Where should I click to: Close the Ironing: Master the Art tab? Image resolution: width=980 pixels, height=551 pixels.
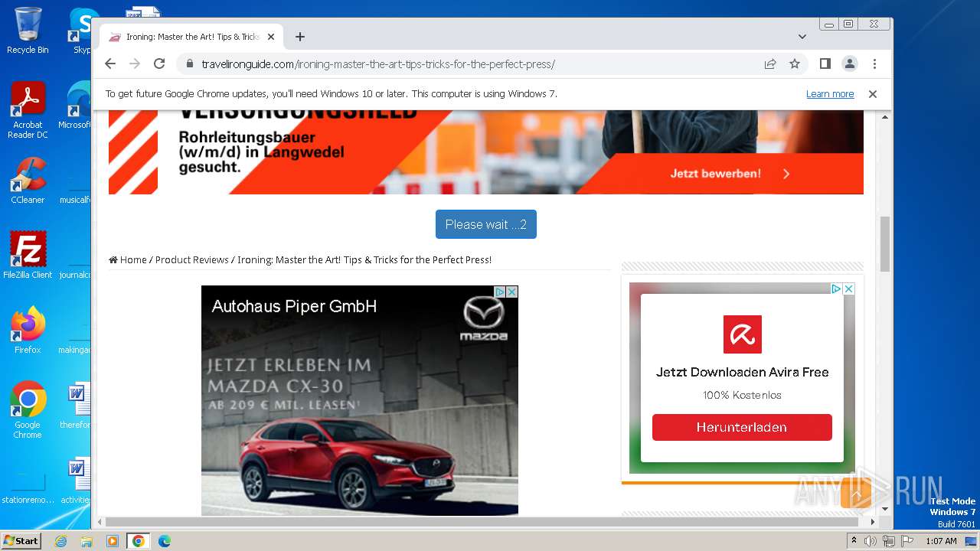tap(271, 37)
